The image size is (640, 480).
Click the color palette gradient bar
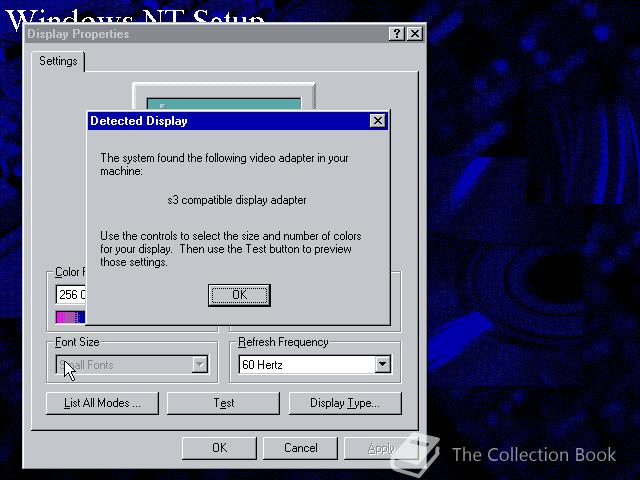71,317
